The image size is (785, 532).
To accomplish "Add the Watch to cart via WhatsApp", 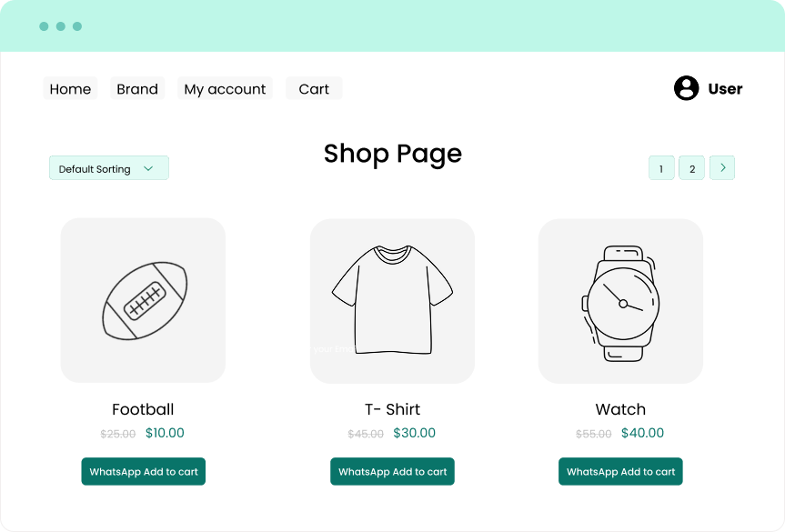I will coord(620,471).
